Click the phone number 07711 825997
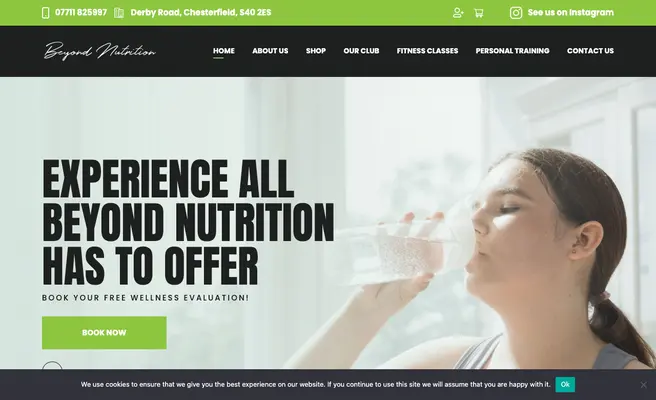 81,13
